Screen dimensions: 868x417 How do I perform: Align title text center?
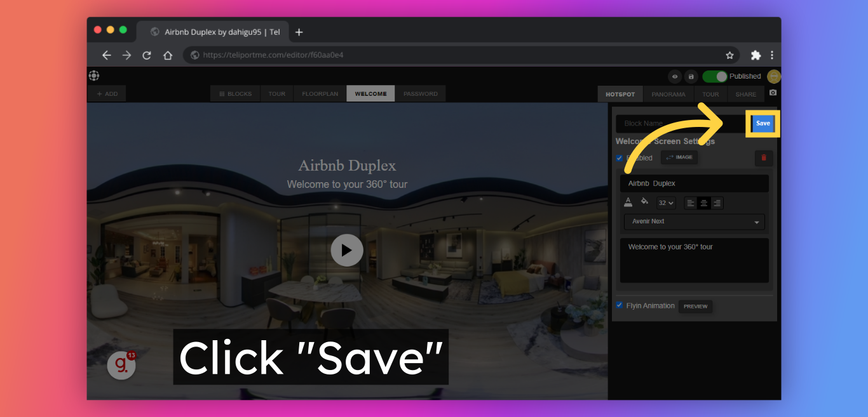[x=704, y=203]
